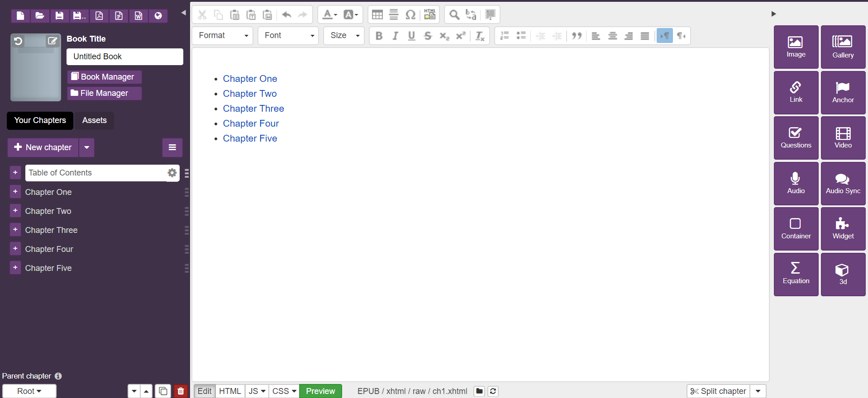Switch to the HTML editor tab
Screen dimensions: 868x398
point(230,391)
